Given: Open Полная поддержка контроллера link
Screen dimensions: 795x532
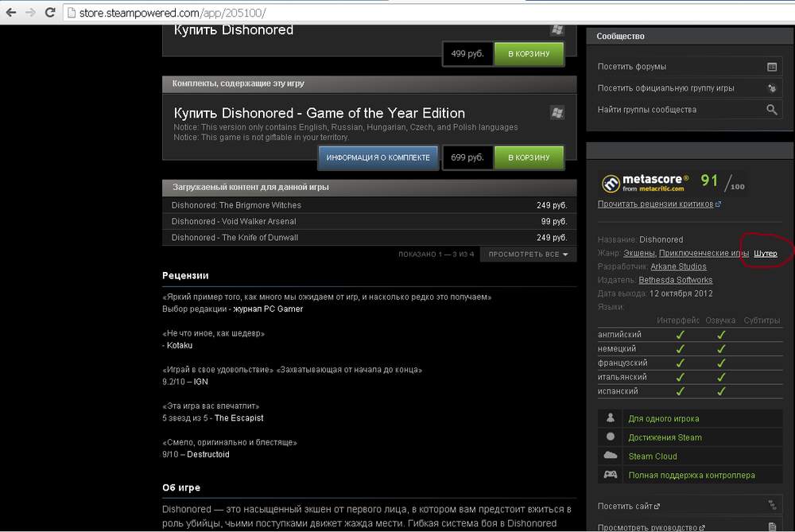Looking at the screenshot, I should [x=692, y=476].
